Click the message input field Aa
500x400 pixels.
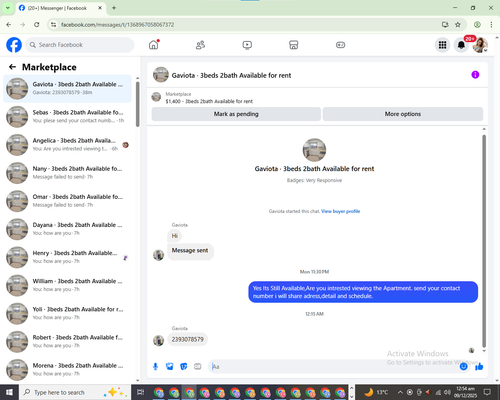click(333, 367)
